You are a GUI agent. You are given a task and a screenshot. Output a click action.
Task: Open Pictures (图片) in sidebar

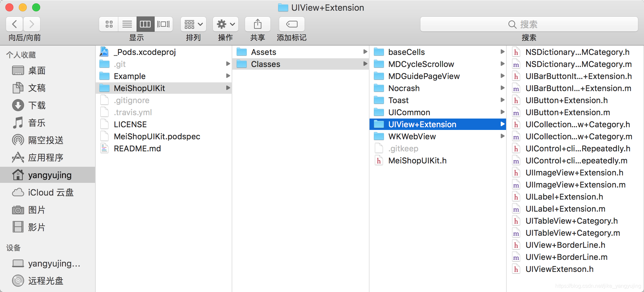pos(48,210)
